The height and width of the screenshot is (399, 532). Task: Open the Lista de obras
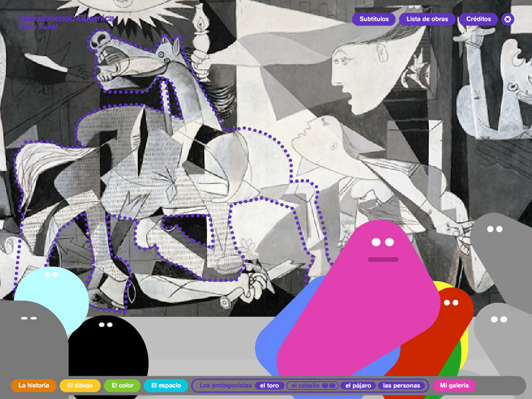[x=427, y=19]
